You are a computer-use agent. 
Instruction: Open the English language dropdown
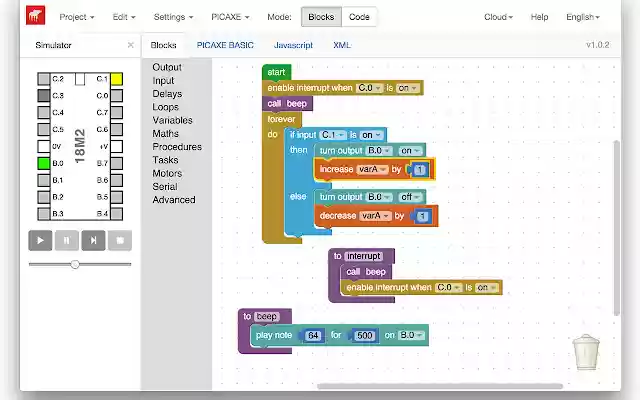coord(583,17)
